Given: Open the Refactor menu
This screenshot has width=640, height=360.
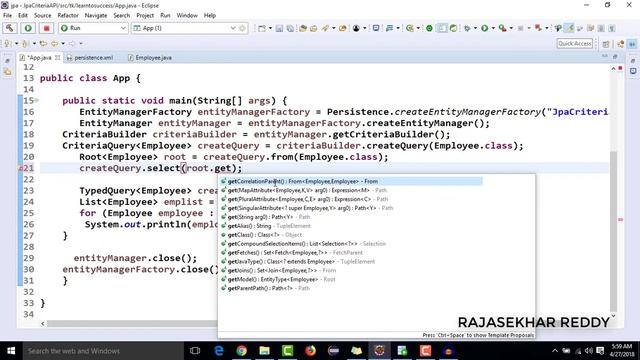Looking at the screenshot, I should pos(68,16).
